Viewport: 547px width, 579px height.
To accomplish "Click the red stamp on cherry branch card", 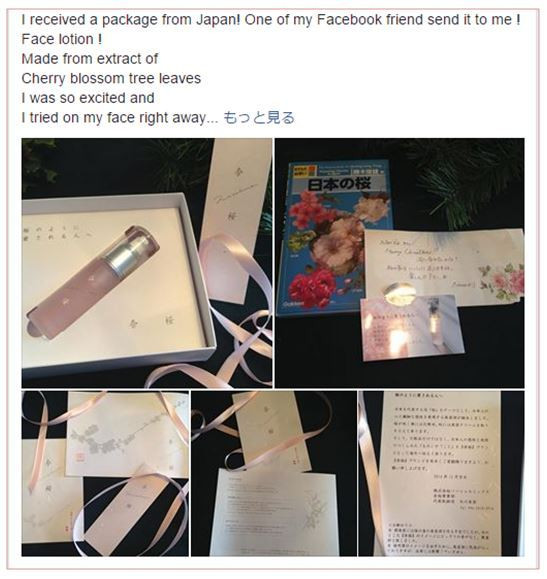I will (80, 458).
